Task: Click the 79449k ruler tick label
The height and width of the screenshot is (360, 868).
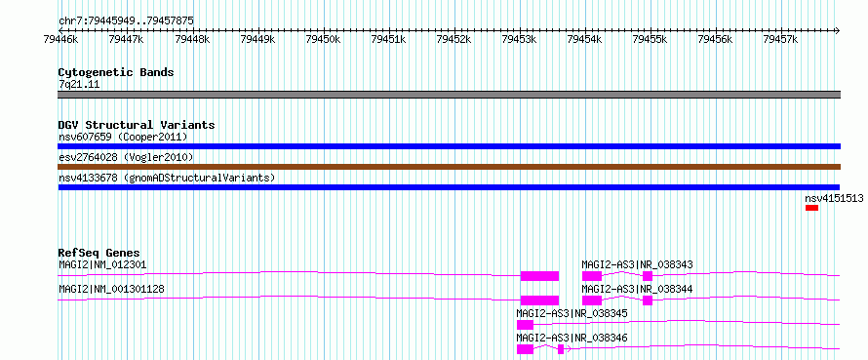Action: tap(257, 39)
